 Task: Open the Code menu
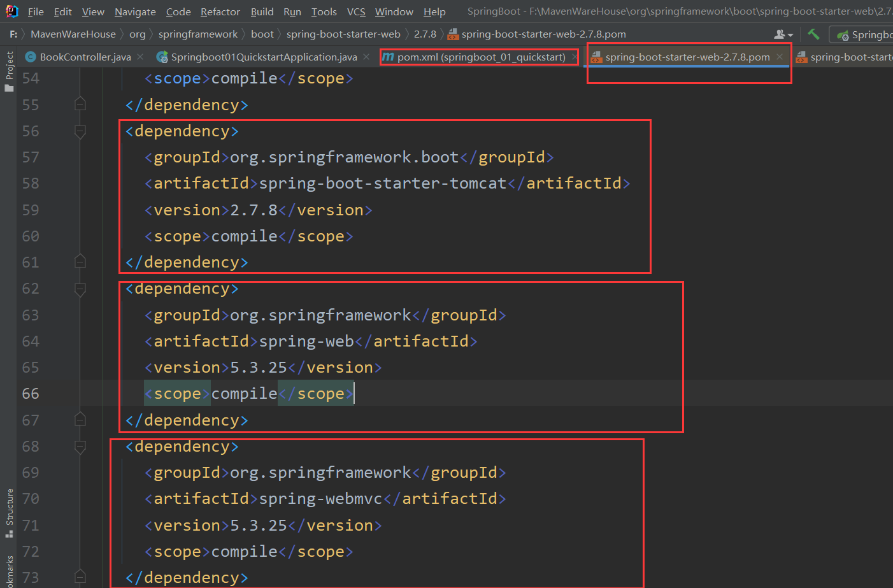[x=178, y=11]
